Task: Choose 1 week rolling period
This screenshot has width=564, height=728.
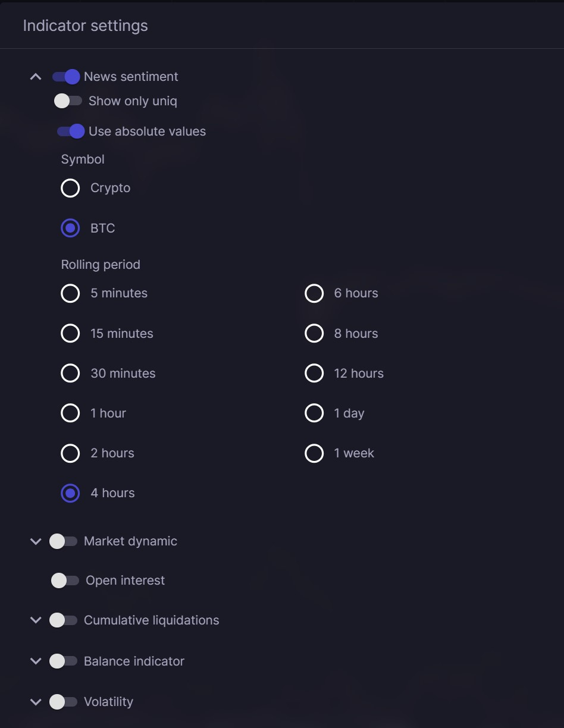Action: (314, 453)
